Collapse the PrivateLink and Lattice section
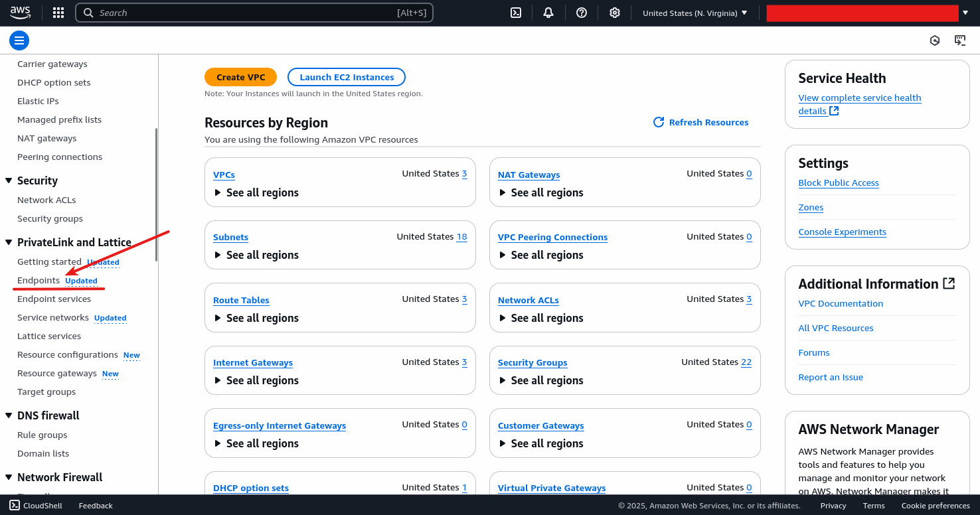980x515 pixels. click(7, 242)
